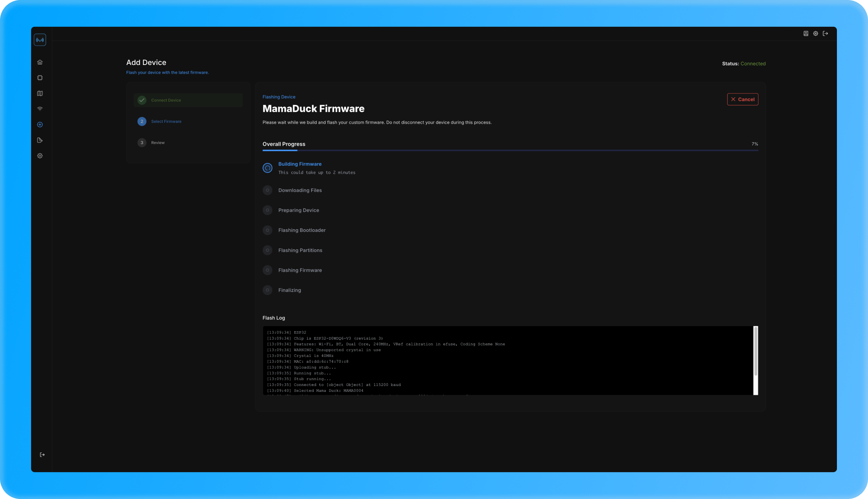Click the Overall Progress bar
868x499 pixels.
click(510, 150)
